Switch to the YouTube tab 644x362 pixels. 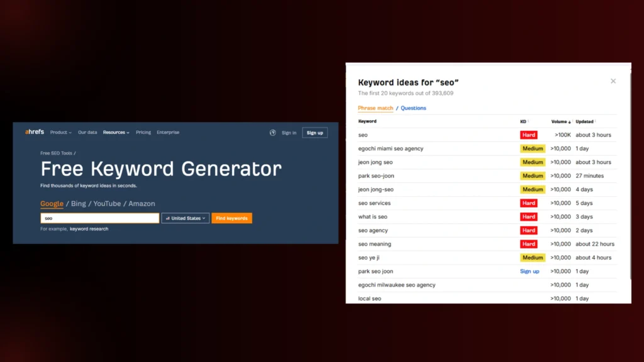[x=107, y=204]
